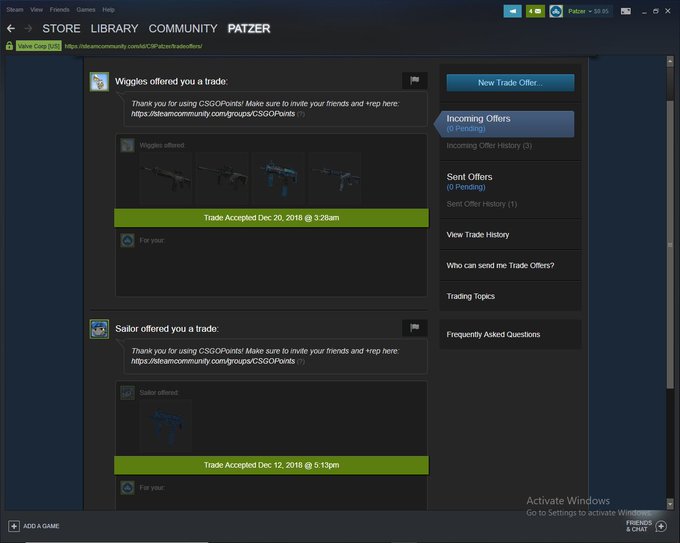This screenshot has width=680, height=543.
Task: Open Friends & Chat plus icon
Action: pos(661,527)
